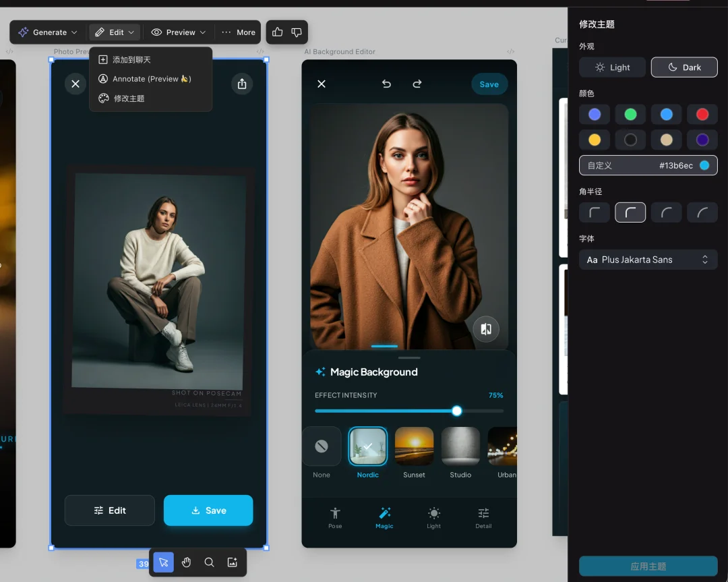728x582 pixels.
Task: Pick the red color swatch
Action: tap(702, 115)
